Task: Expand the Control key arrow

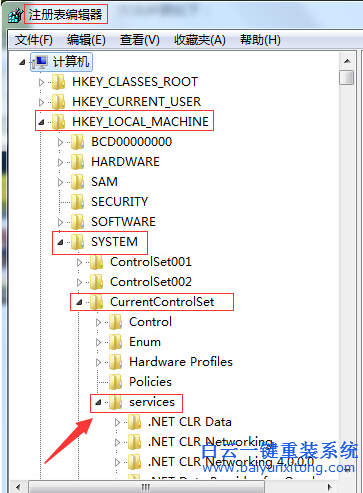Action: 98,323
